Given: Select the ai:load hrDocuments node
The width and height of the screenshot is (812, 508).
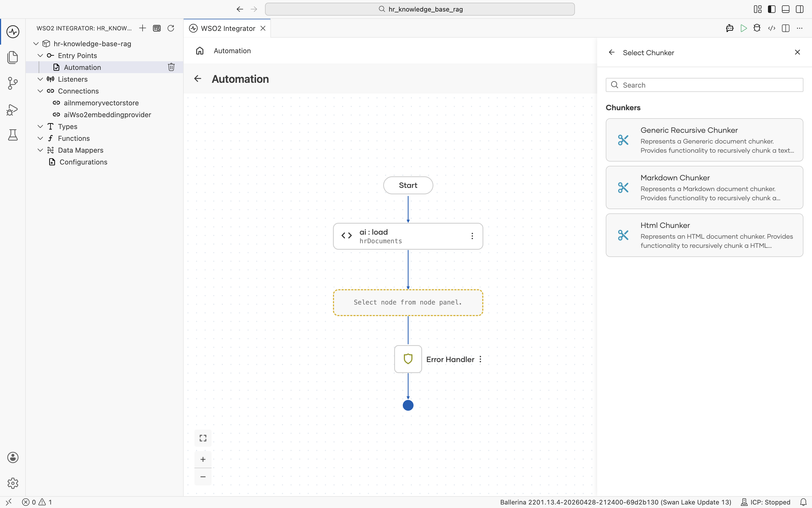Looking at the screenshot, I should tap(408, 236).
